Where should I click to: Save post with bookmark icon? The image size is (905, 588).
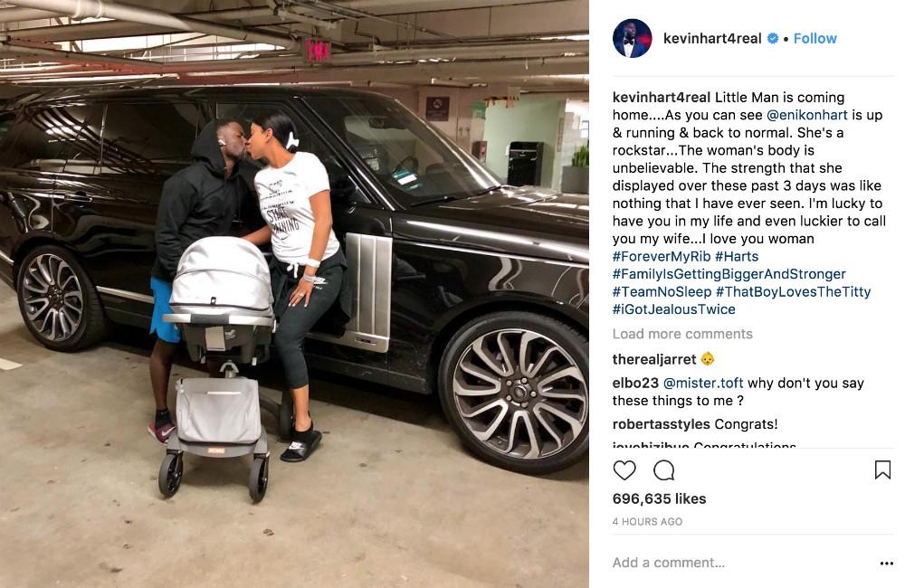click(882, 469)
